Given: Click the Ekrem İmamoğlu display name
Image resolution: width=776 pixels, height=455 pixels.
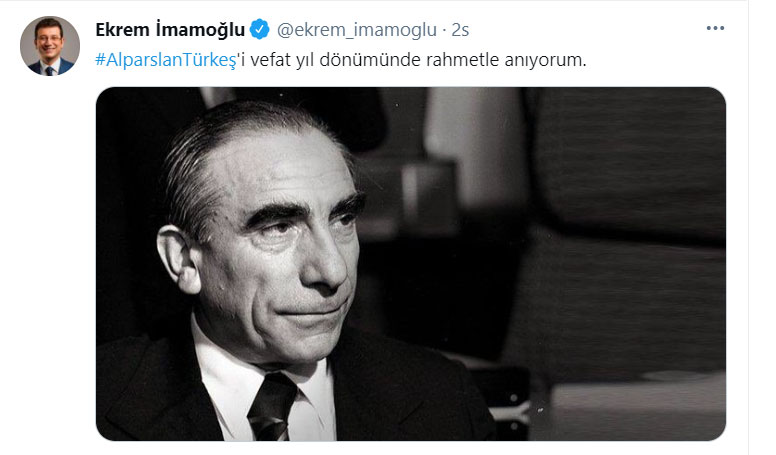Looking at the screenshot, I should [170, 30].
